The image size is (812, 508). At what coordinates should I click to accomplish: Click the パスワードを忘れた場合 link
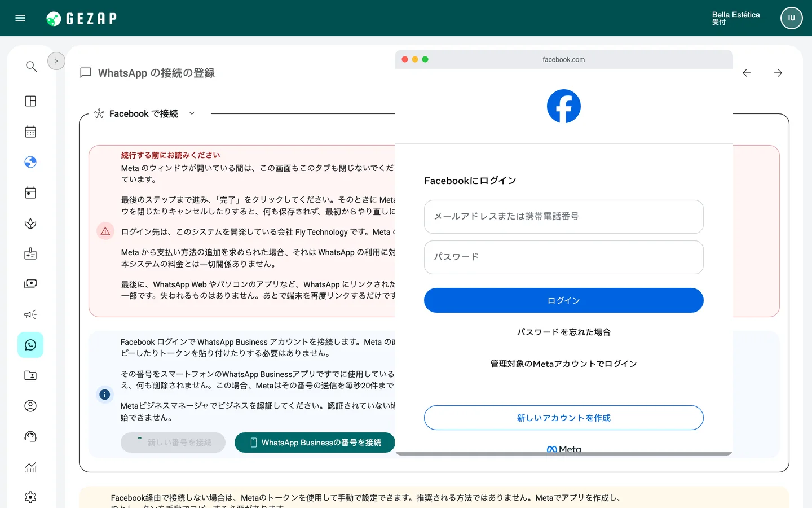point(564,332)
